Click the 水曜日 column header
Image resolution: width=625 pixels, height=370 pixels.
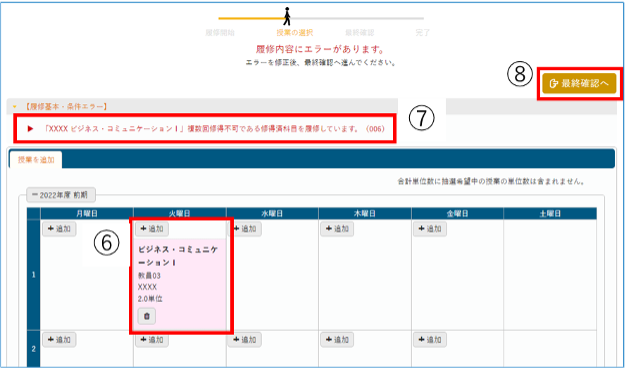click(272, 214)
